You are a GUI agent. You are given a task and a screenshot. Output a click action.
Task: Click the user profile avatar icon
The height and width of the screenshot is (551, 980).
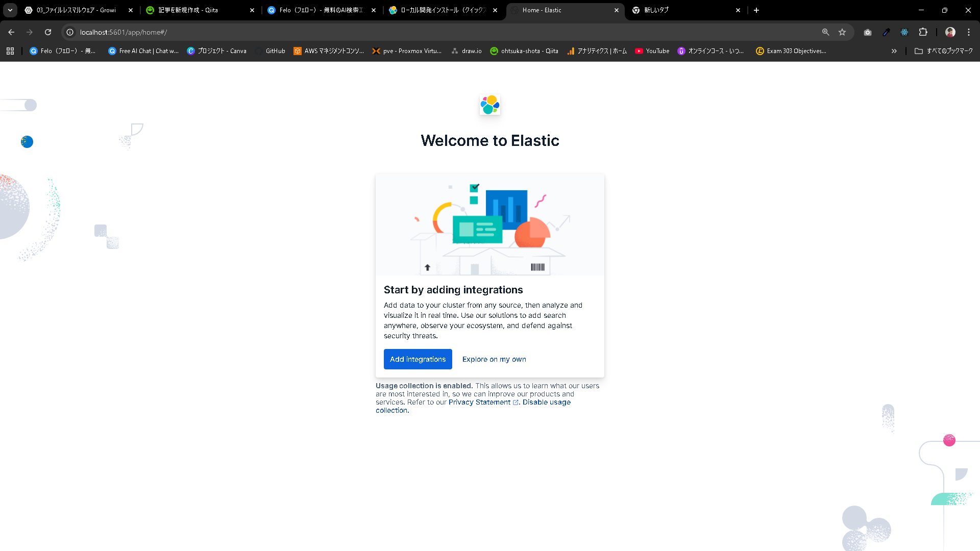pos(950,32)
